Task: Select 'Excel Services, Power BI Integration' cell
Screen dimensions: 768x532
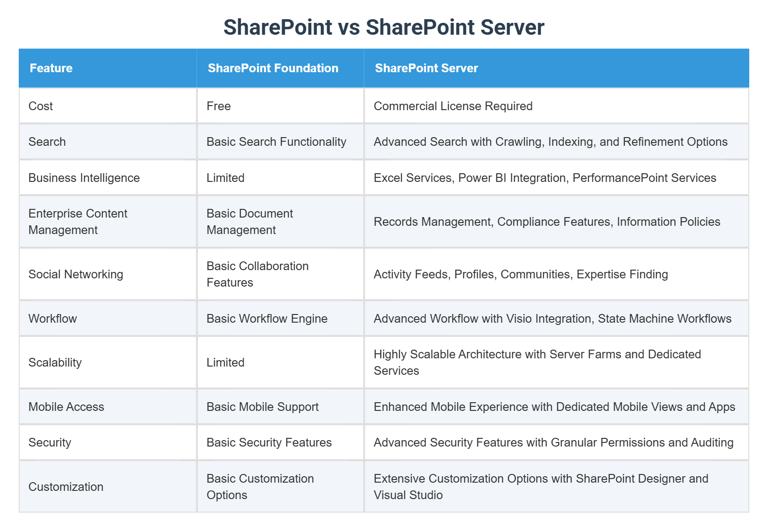Action: click(x=556, y=178)
